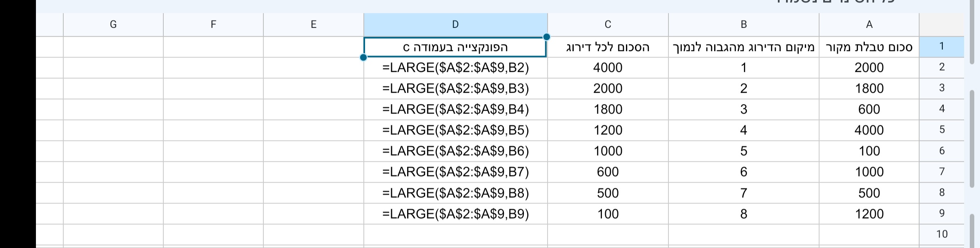This screenshot has height=248, width=980.
Task: Select column header G
Action: point(113,24)
